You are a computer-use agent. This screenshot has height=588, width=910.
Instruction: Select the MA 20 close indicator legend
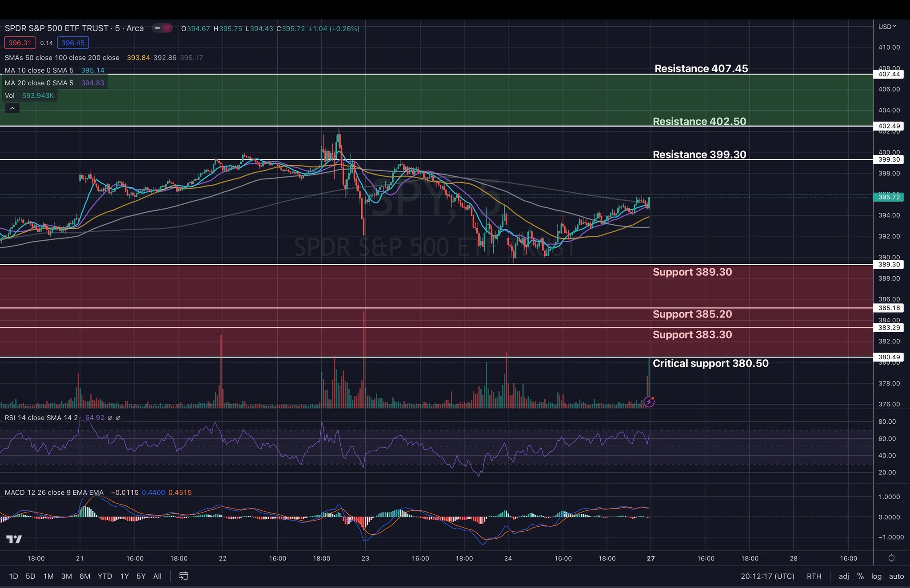[39, 83]
